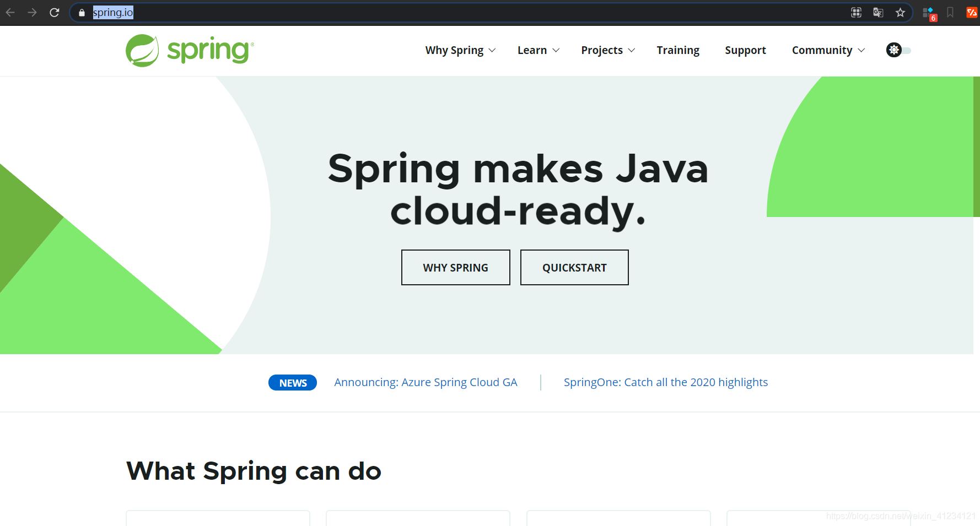This screenshot has width=980, height=526.
Task: Go to homepage via Spring leaf logo
Action: tap(190, 51)
